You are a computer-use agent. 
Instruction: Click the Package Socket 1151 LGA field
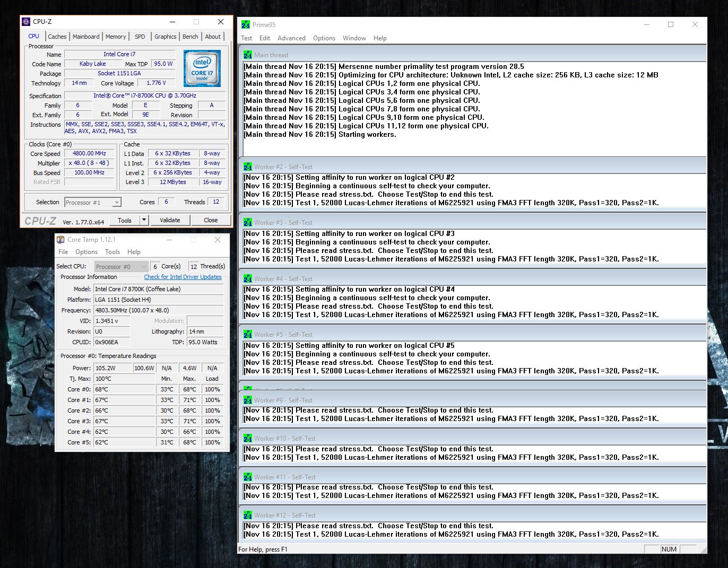pyautogui.click(x=119, y=74)
